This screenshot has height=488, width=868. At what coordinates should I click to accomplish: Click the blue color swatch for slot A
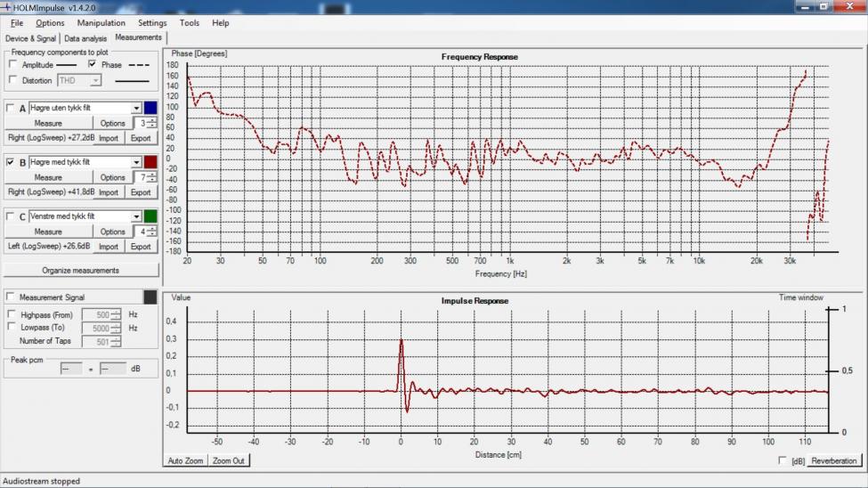coord(150,108)
